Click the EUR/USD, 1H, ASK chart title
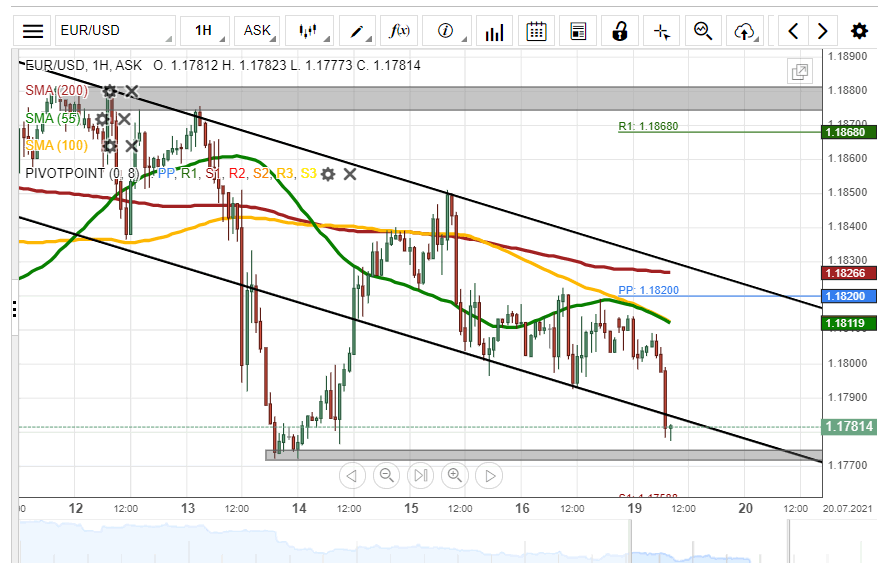884x574 pixels. point(84,65)
